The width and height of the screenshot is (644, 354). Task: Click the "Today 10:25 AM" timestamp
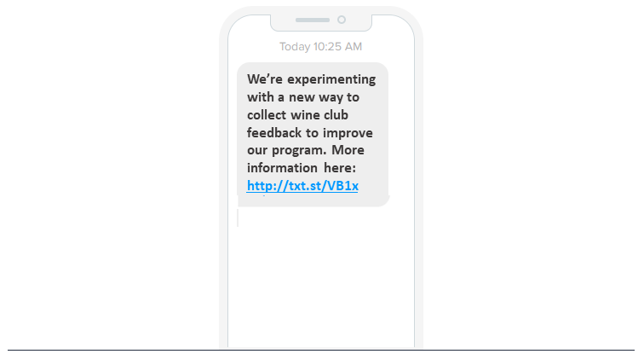click(320, 46)
